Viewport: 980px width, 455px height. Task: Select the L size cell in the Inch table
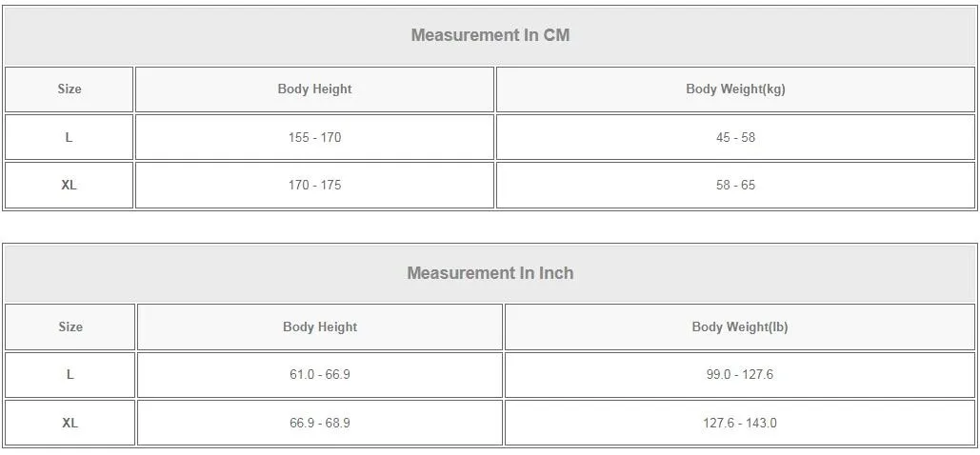70,375
